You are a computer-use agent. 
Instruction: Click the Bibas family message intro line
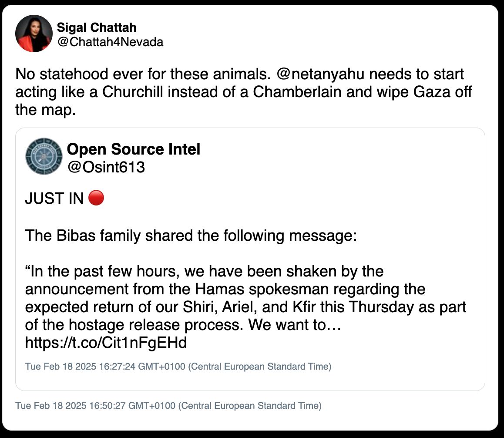click(x=190, y=236)
